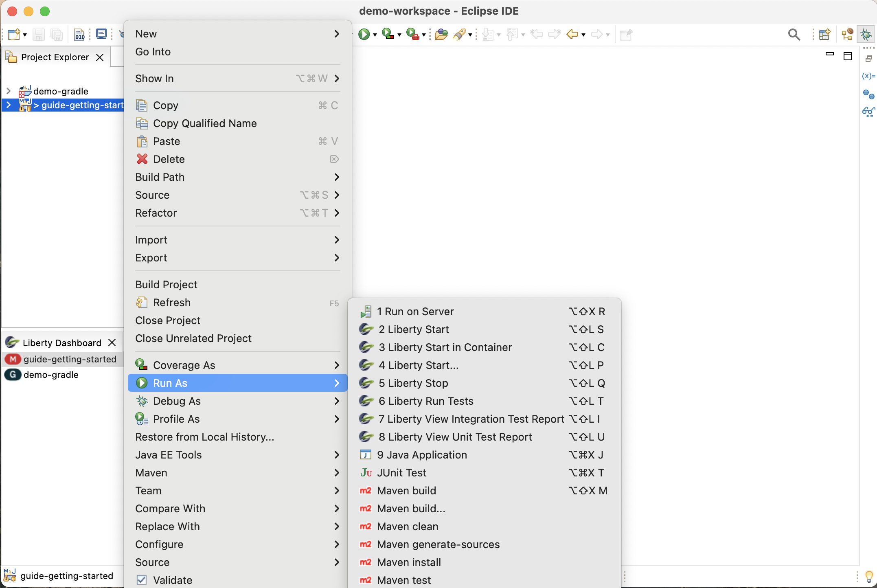Viewport: 877px width, 588px height.
Task: Select Maven clean from Run As submenu
Action: tap(408, 526)
